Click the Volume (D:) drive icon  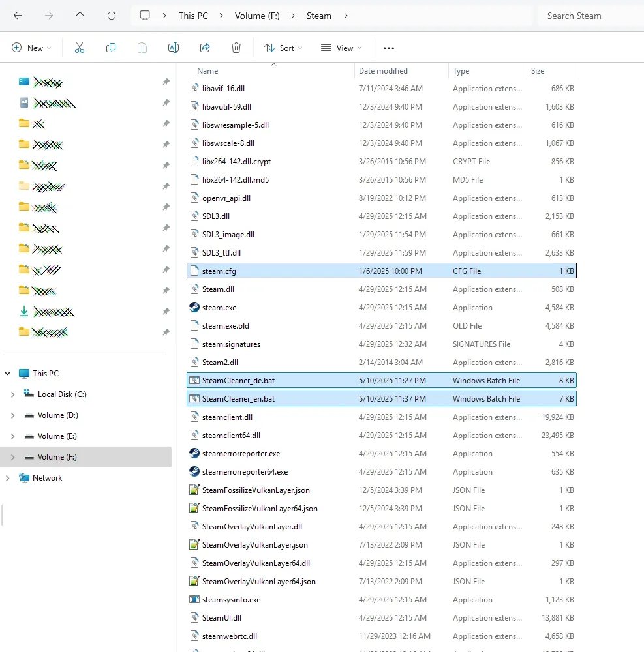click(x=29, y=415)
